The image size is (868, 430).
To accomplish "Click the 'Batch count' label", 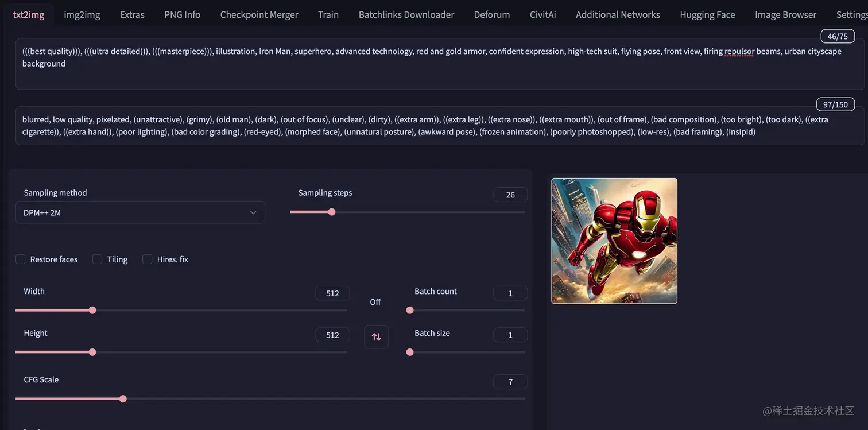I will (436, 291).
